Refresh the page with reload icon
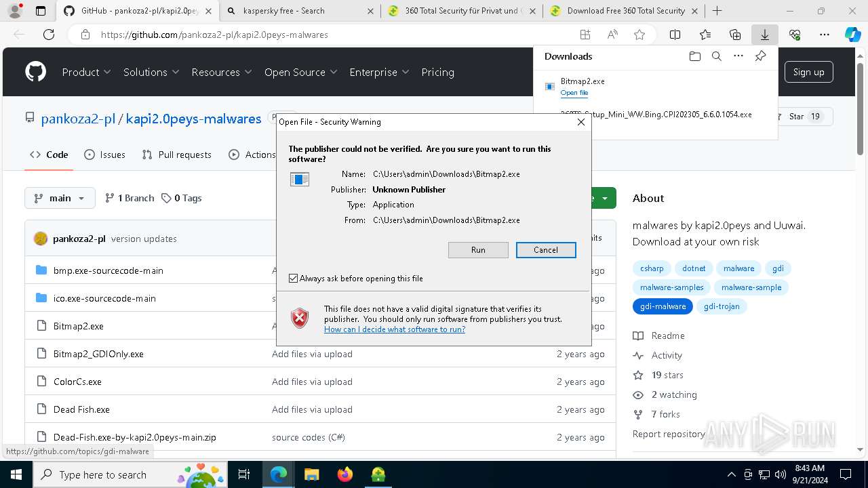This screenshot has height=488, width=868. click(49, 35)
